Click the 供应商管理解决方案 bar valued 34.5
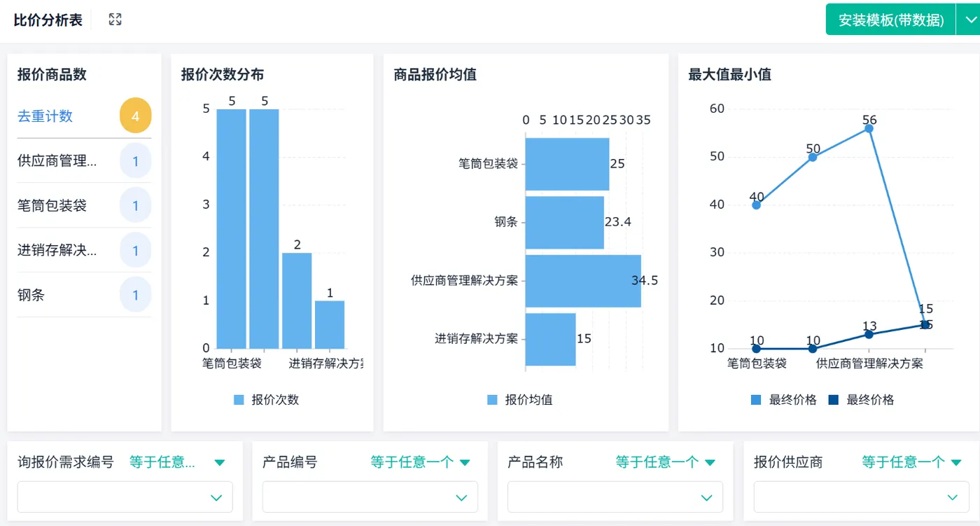 (x=583, y=281)
